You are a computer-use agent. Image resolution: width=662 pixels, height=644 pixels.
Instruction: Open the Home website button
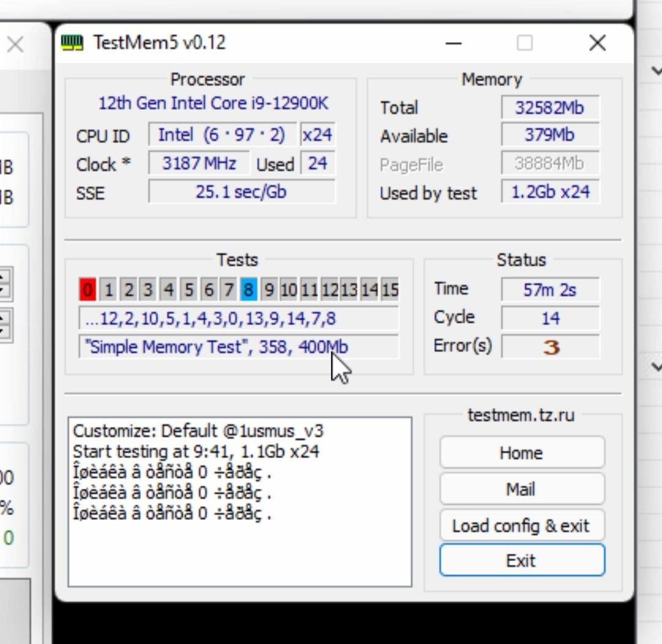[x=522, y=453]
